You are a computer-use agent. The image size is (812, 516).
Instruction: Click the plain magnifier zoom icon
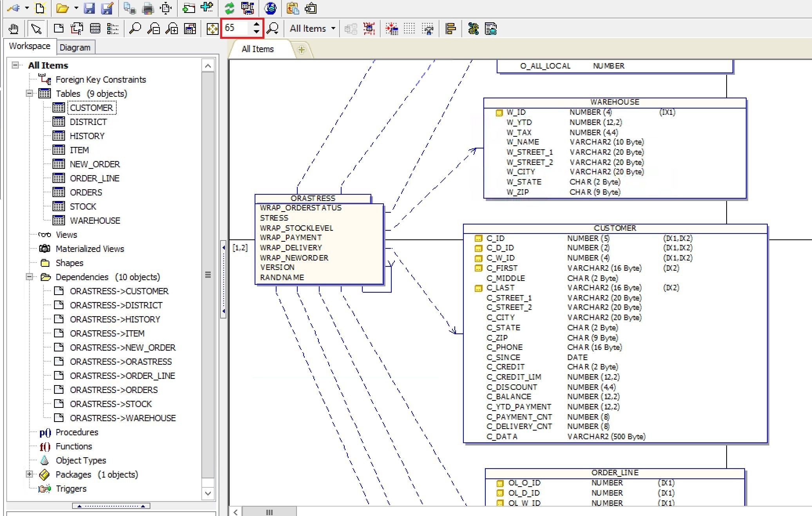pyautogui.click(x=135, y=29)
